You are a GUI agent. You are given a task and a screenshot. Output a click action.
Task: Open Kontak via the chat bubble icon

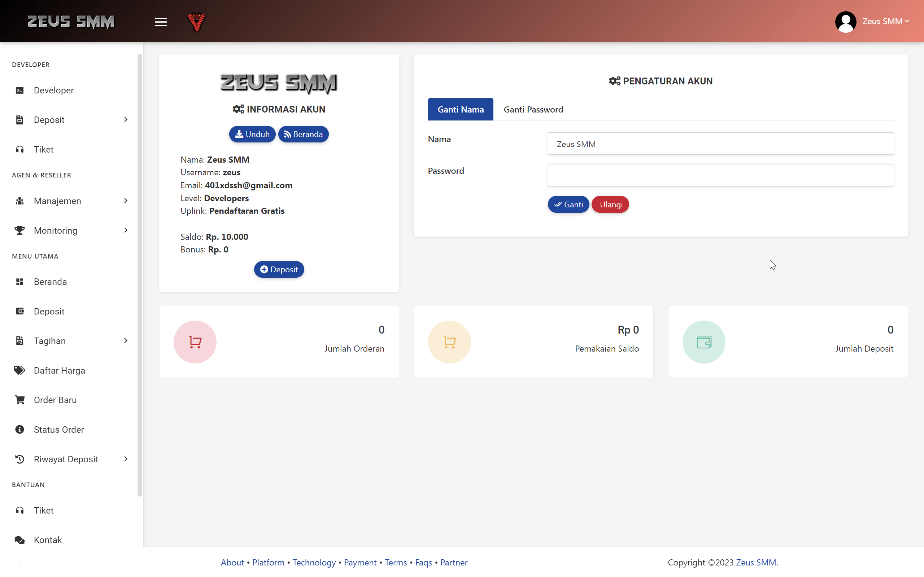click(19, 539)
